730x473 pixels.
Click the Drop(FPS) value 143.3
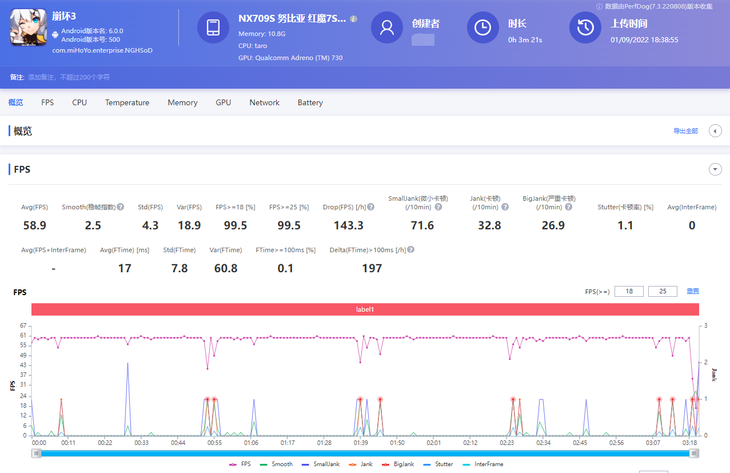tap(349, 225)
